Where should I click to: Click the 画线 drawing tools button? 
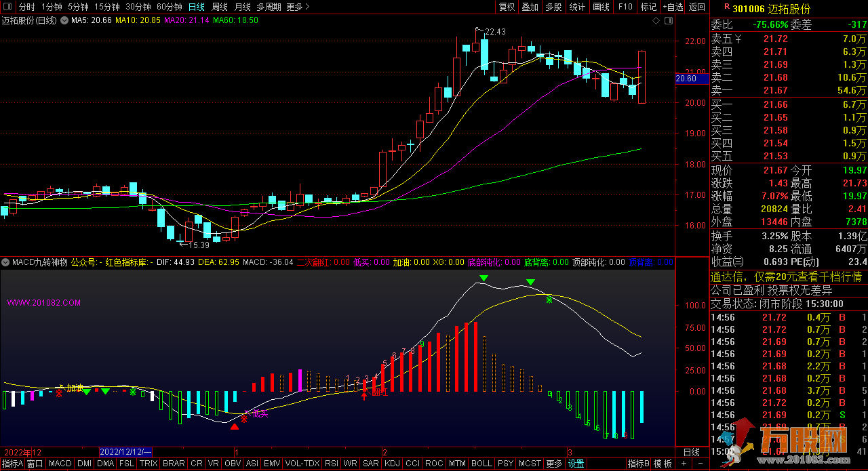tap(601, 7)
